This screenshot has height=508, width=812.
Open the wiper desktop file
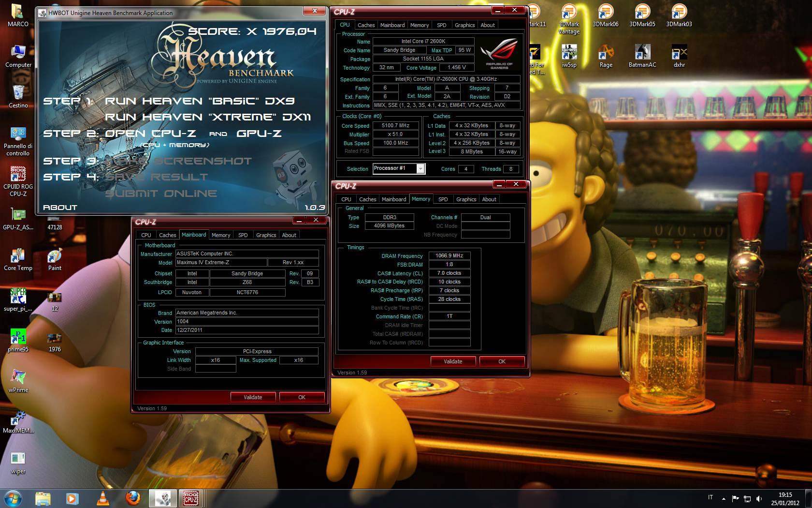tap(18, 462)
